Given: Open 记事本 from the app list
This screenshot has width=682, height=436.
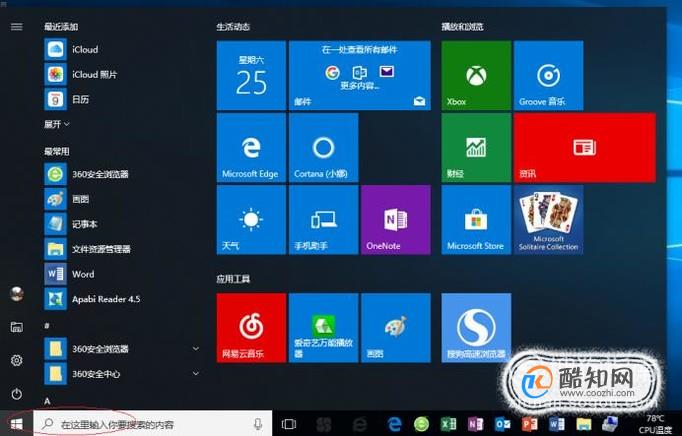Looking at the screenshot, I should 122,224.
